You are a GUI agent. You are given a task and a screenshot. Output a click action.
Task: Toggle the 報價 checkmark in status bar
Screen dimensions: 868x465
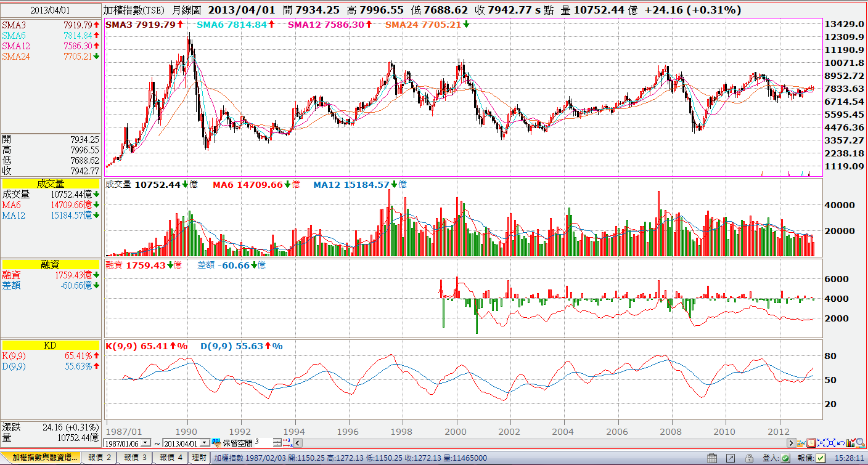point(821,458)
